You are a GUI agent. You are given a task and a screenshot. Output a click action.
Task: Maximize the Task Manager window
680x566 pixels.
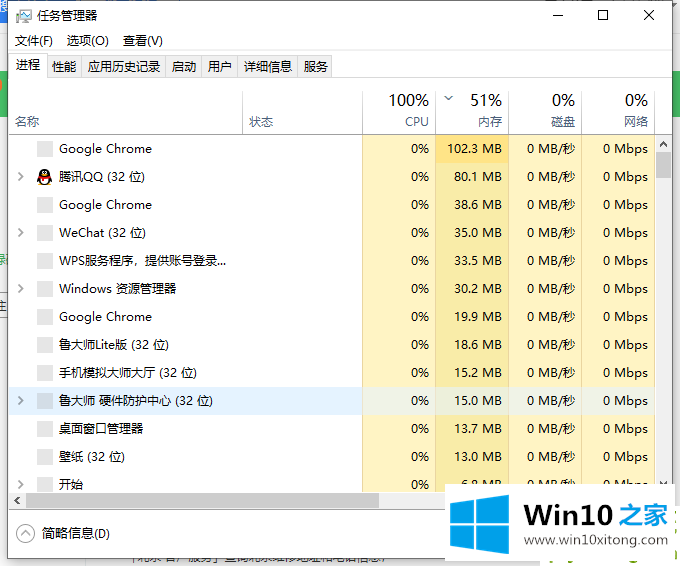(x=603, y=15)
